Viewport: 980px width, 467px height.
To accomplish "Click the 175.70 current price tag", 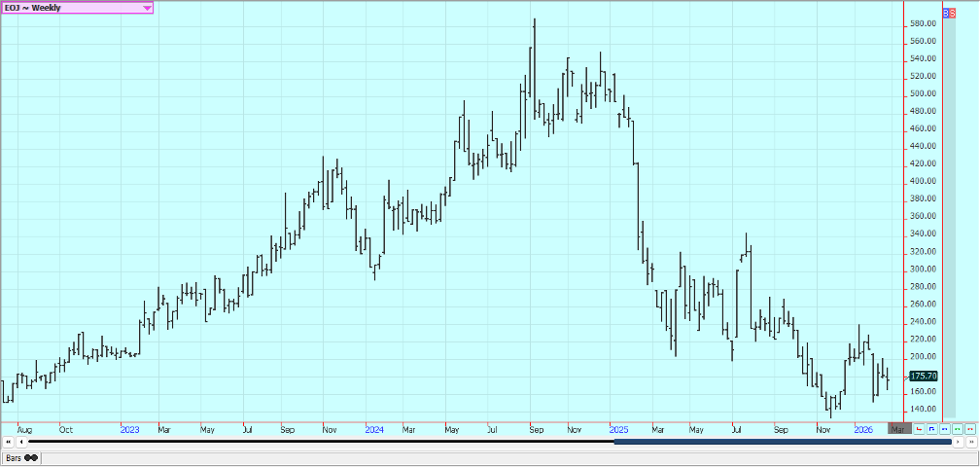I will (922, 376).
